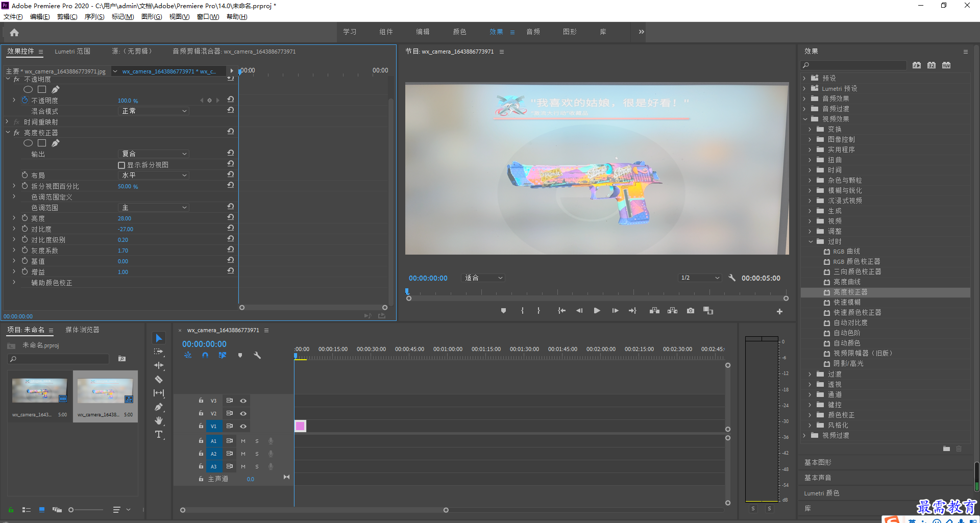This screenshot has height=523, width=980.
Task: Play the program monitor
Action: pos(597,311)
